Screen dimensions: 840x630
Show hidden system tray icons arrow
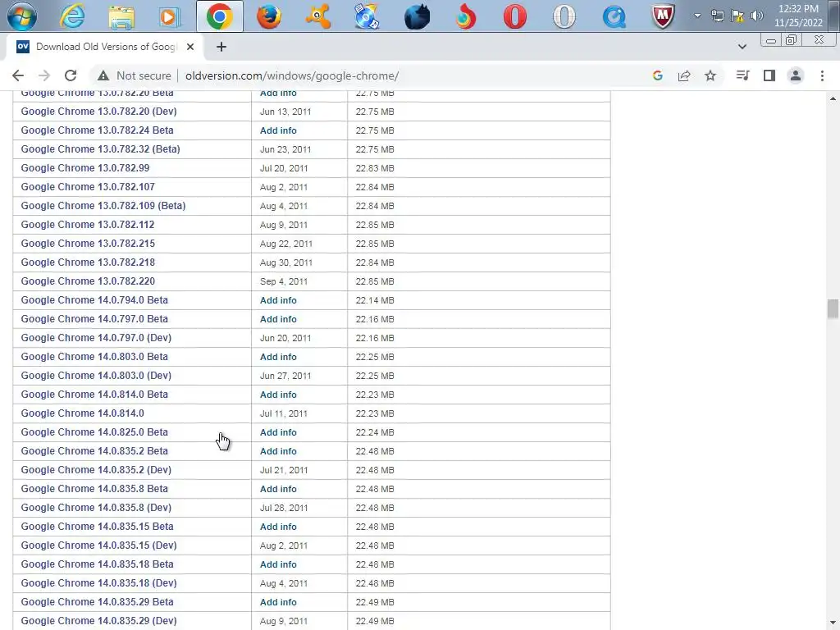coord(697,16)
